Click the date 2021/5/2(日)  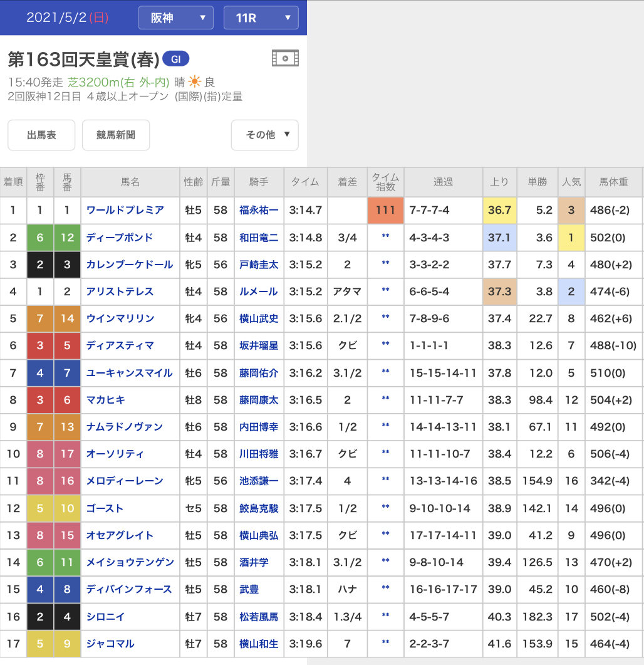[68, 18]
